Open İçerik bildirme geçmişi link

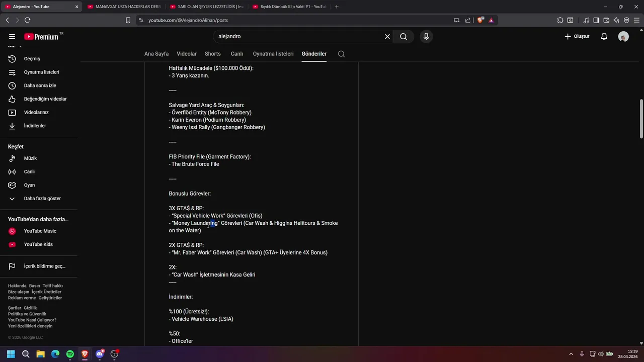pos(39,266)
